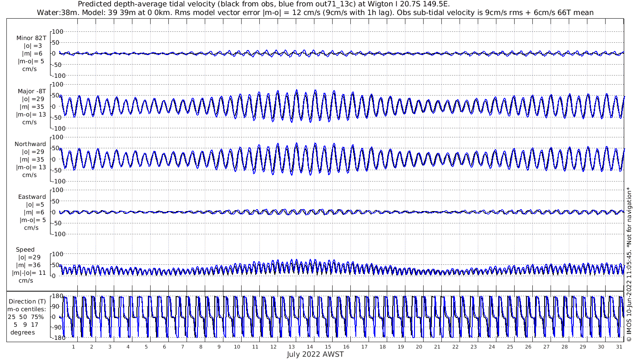Click the '100' tick of Major panel

58,84
